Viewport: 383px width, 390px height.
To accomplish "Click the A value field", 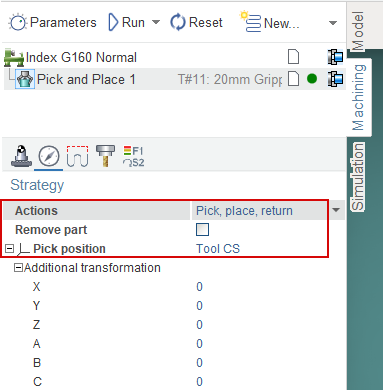I will pyautogui.click(x=199, y=344).
